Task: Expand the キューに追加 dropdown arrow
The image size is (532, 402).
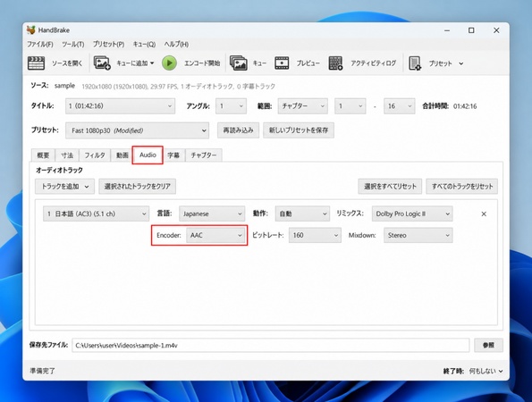Action: (152, 63)
